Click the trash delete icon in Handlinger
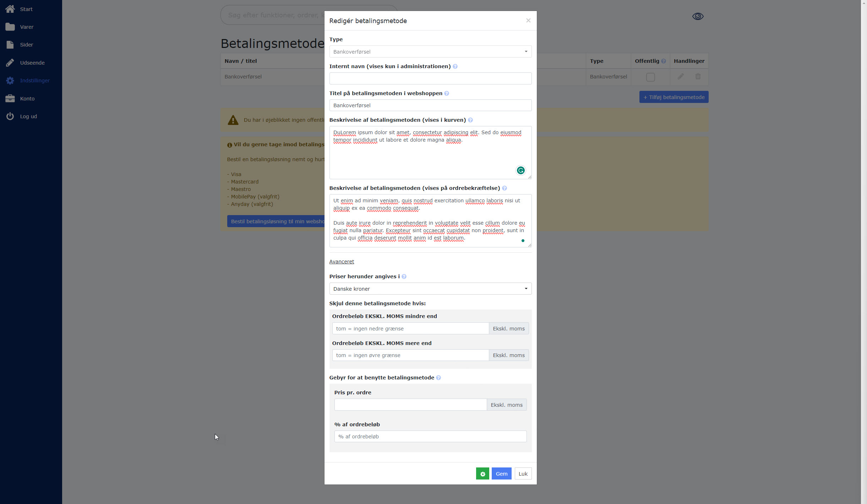This screenshot has width=867, height=504. [x=698, y=77]
